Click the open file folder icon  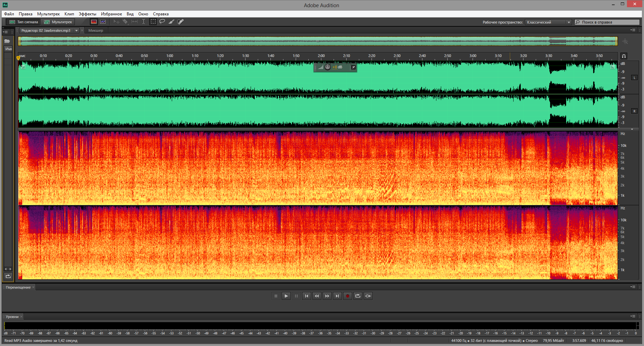point(7,41)
